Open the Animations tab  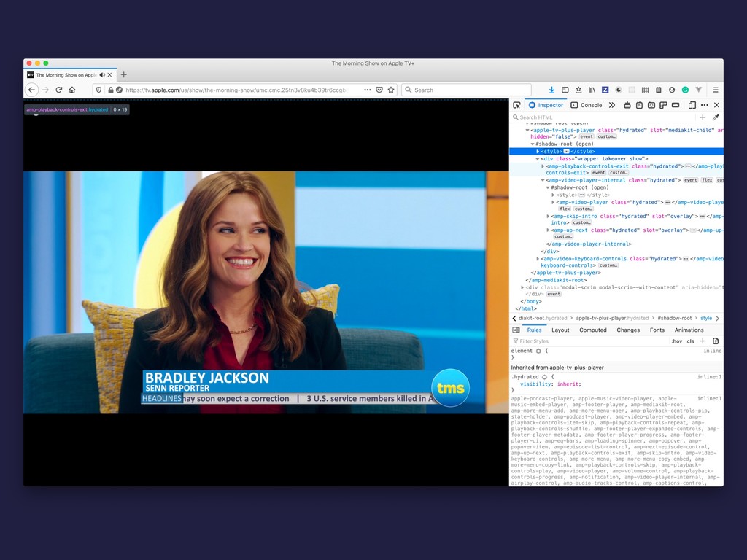(689, 330)
